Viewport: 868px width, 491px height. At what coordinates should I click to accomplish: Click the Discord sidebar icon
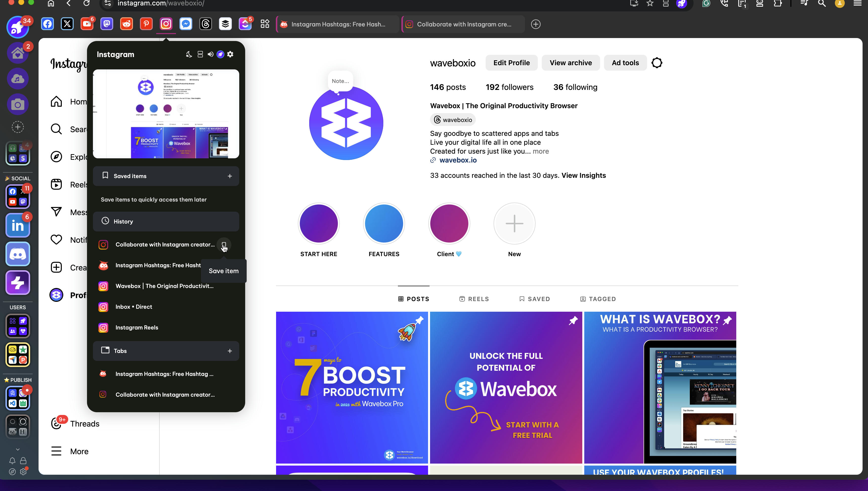(x=18, y=254)
